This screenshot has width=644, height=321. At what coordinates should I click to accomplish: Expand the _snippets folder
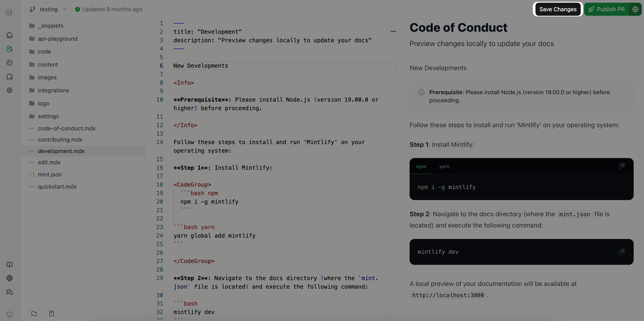click(50, 26)
